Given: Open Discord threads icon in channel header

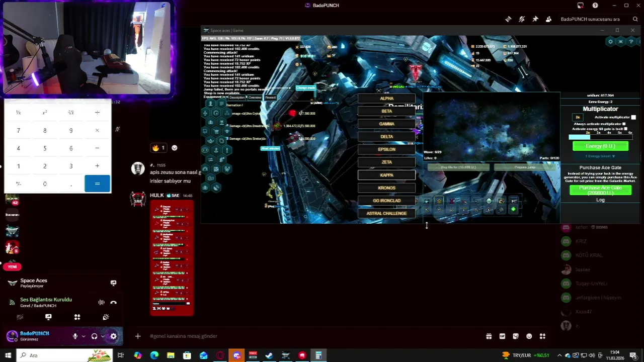Looking at the screenshot, I should (508, 19).
